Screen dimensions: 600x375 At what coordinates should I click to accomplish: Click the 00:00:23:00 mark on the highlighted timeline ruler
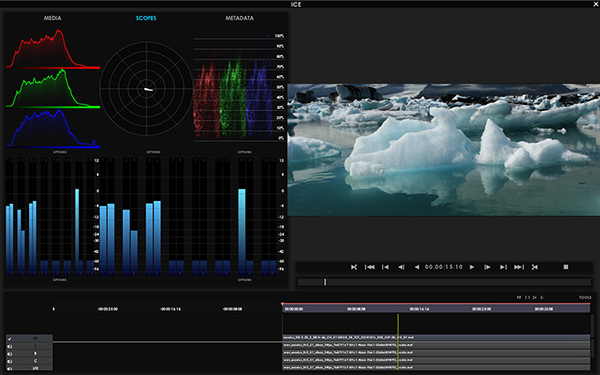click(482, 309)
